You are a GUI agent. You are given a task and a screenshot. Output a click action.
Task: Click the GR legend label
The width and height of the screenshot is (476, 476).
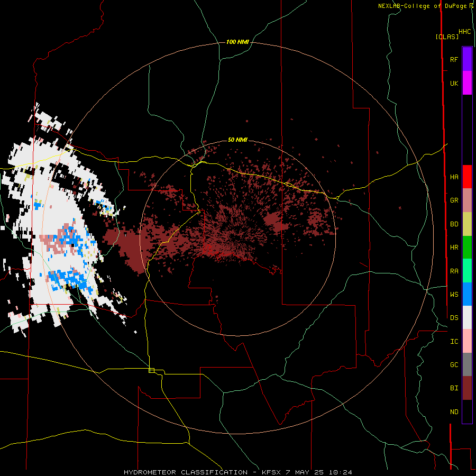[454, 200]
